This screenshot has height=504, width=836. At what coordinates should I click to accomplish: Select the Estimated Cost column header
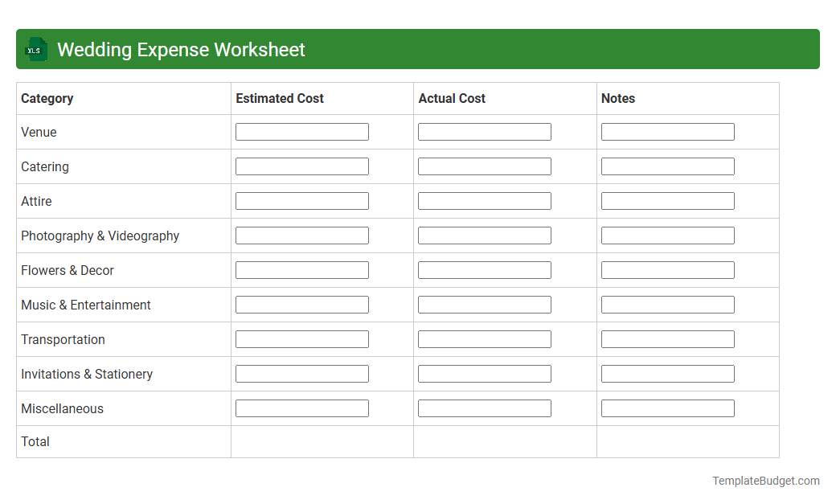(x=279, y=98)
